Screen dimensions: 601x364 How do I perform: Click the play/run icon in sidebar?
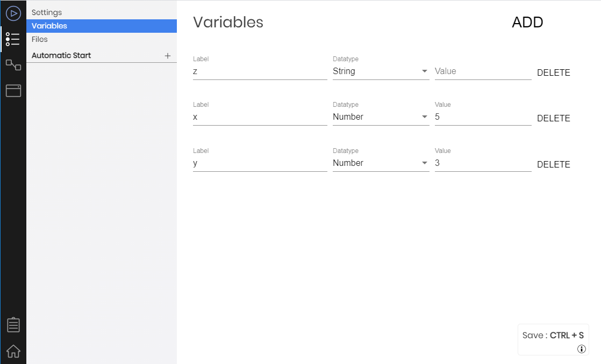(x=13, y=14)
